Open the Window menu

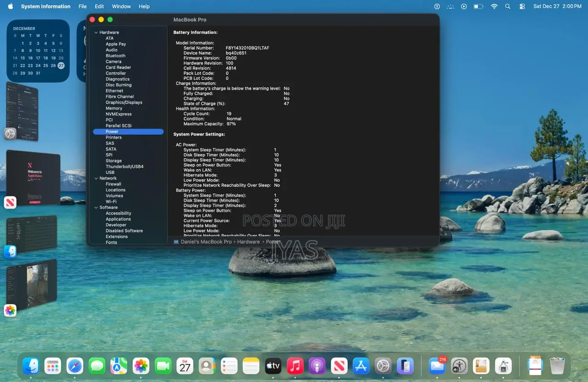pos(121,6)
